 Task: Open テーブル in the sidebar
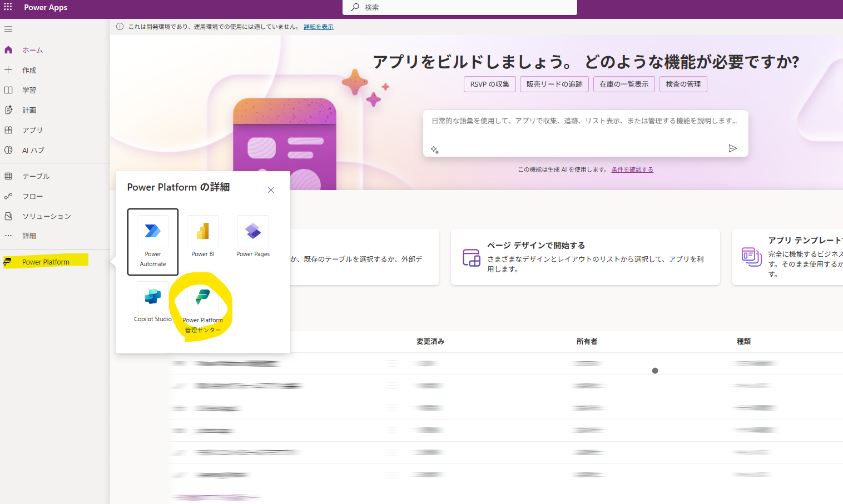pyautogui.click(x=54, y=176)
